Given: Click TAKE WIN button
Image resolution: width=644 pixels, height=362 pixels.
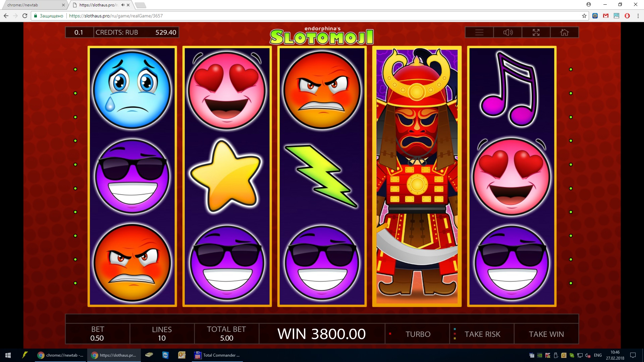Looking at the screenshot, I should (x=546, y=334).
